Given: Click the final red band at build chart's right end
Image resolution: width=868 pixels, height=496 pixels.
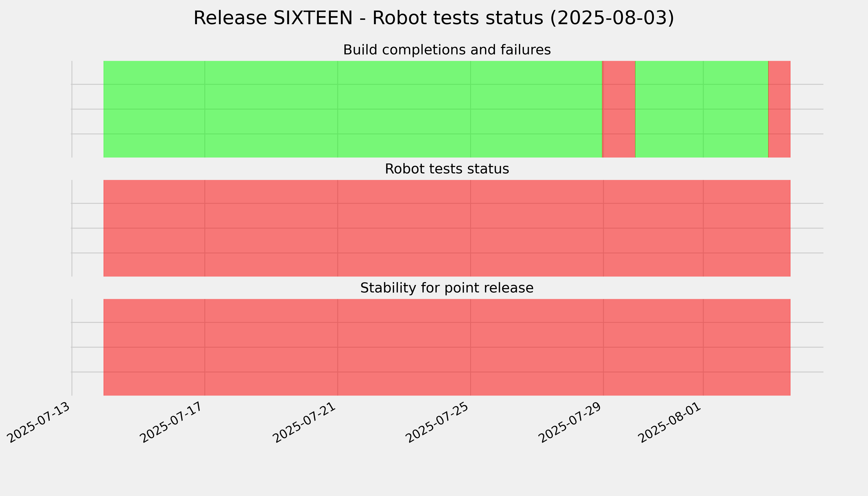Looking at the screenshot, I should pyautogui.click(x=779, y=109).
